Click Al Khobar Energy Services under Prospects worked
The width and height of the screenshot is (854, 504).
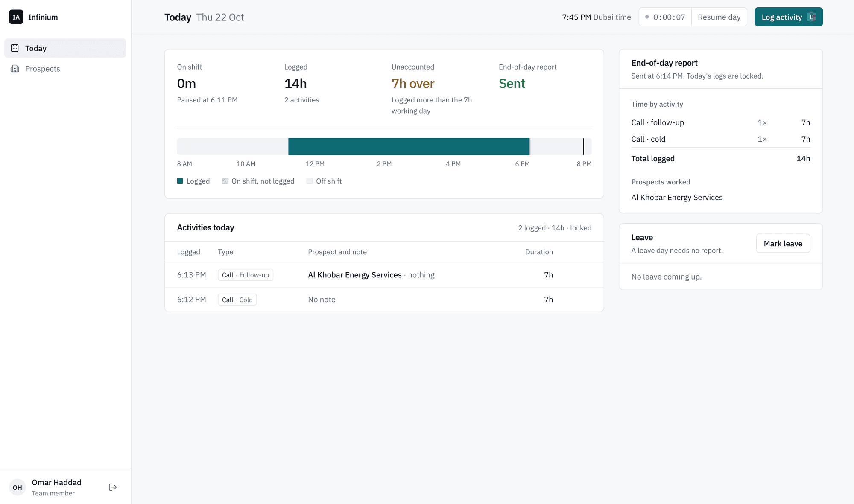tap(677, 198)
